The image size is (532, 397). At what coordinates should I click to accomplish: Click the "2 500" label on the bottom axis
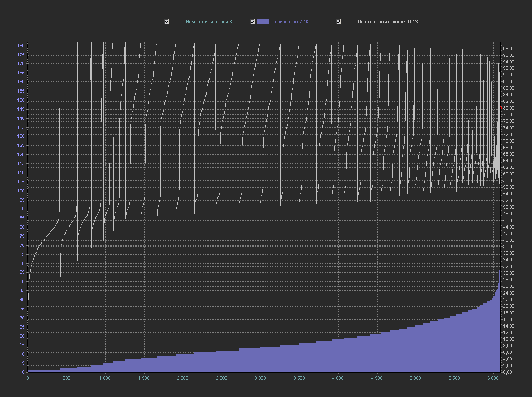point(222,378)
